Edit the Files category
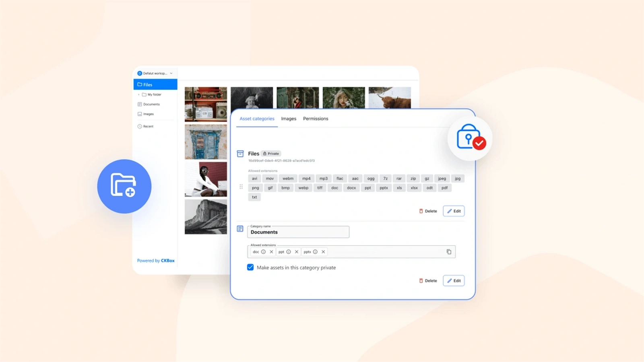644x362 pixels. (x=454, y=211)
